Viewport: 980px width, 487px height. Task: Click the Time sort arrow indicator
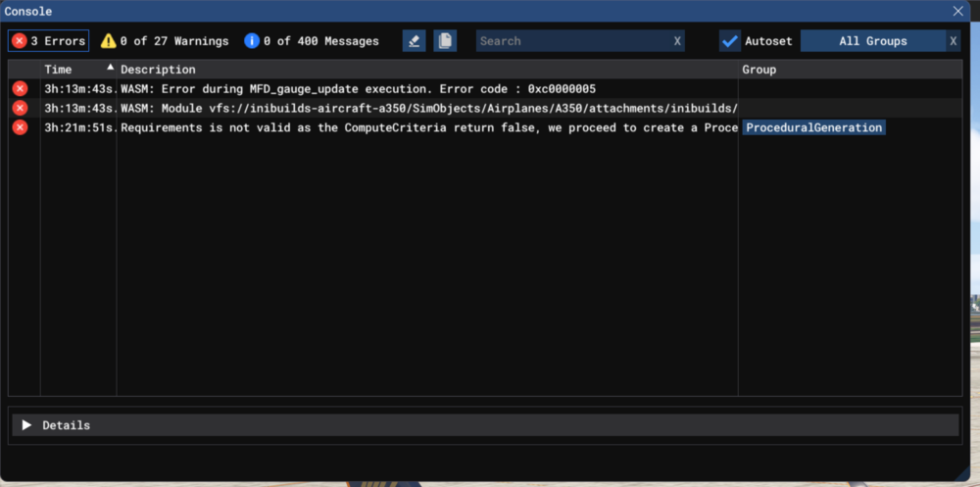(110, 69)
